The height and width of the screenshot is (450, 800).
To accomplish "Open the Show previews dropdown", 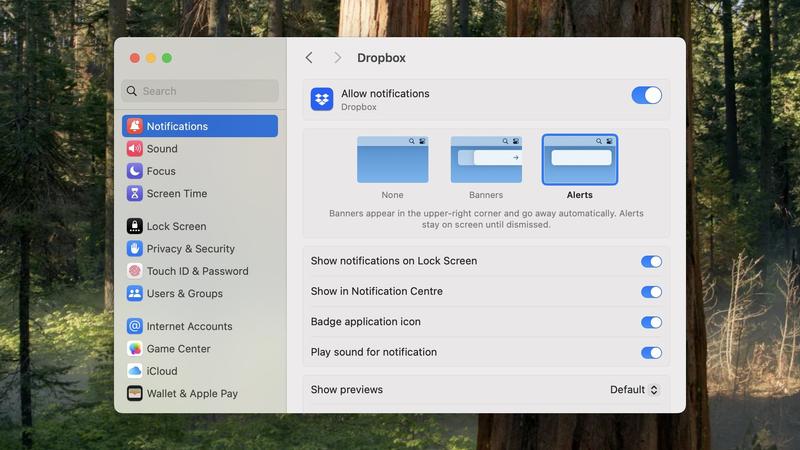I will 635,390.
